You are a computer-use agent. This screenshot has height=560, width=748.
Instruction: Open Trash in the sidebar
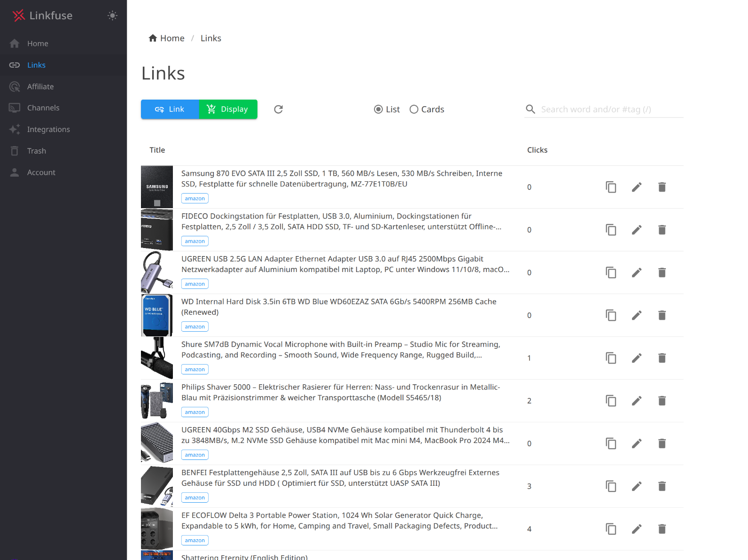63,151
